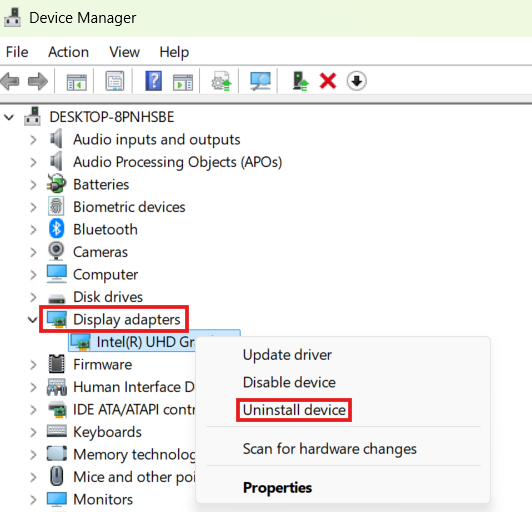Viewport: 532px width, 512px height.
Task: Select the Biometric devices fingerprint icon
Action: tap(56, 206)
